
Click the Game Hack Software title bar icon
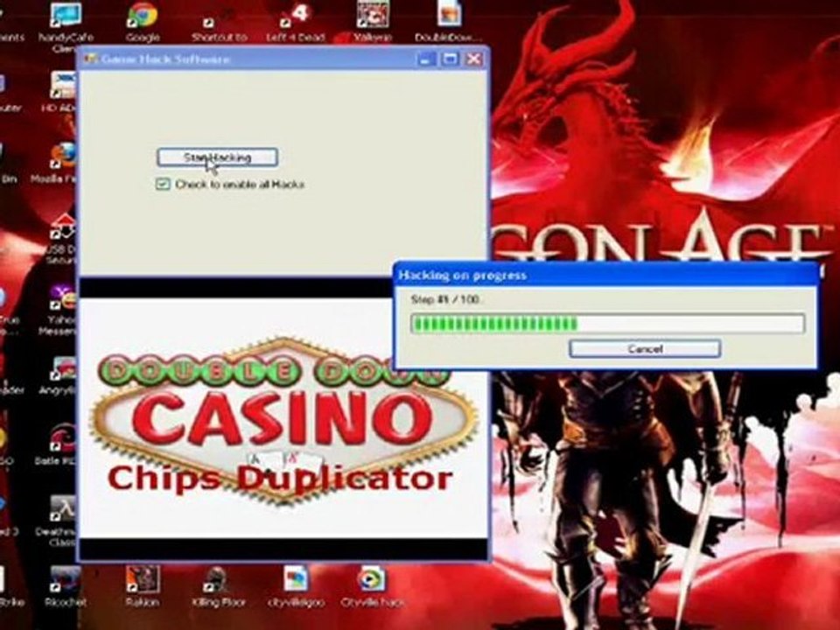click(x=90, y=59)
